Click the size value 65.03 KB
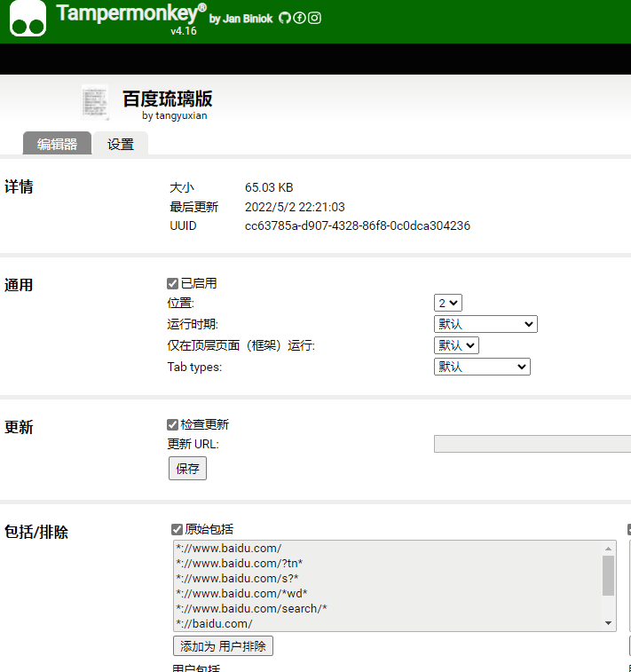The width and height of the screenshot is (631, 672). tap(269, 187)
